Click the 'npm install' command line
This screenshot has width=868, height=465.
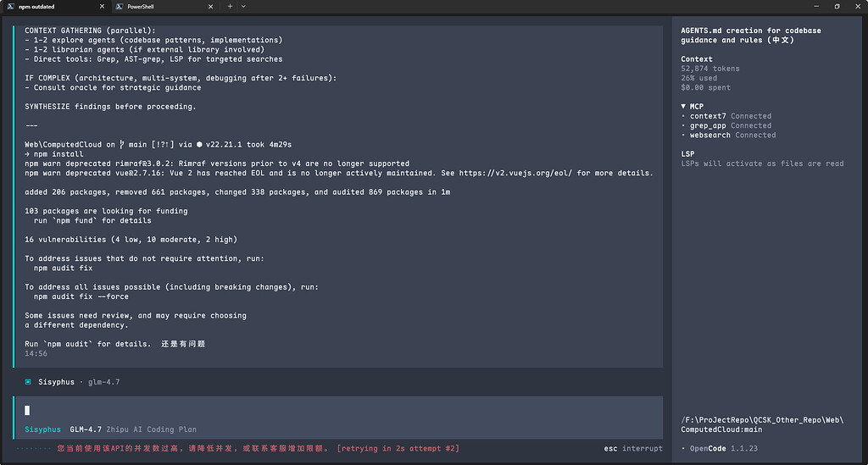(x=53, y=154)
